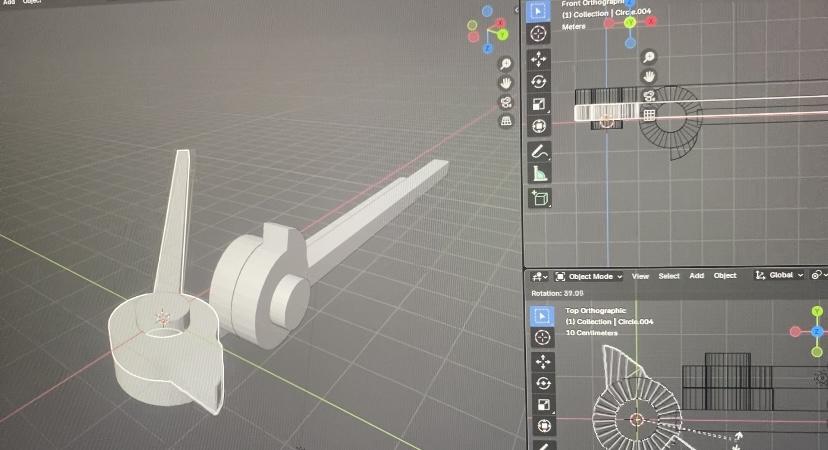Open the View menu in top view header
Image resolution: width=828 pixels, height=450 pixels.
click(640, 276)
